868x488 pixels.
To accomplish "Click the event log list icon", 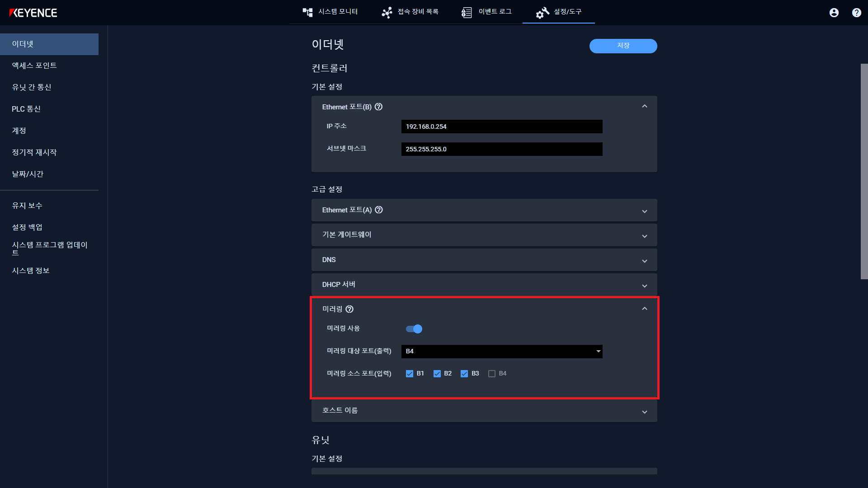I will coord(467,12).
